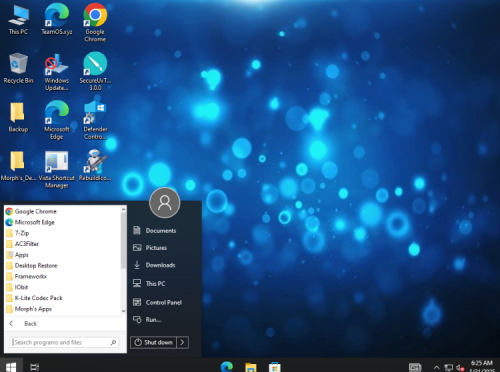Launch Microsoft Edge from the taskbar
Image resolution: width=500 pixels, height=372 pixels.
227,367
